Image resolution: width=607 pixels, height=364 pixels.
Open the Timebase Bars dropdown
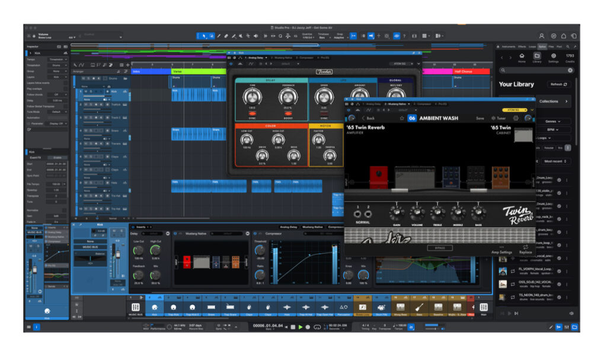[324, 37]
